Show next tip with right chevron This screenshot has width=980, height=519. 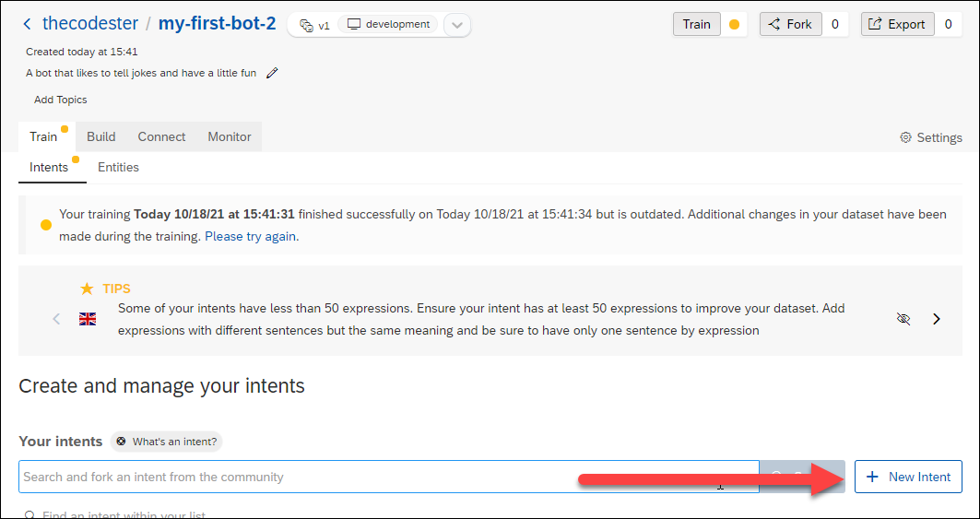click(937, 319)
